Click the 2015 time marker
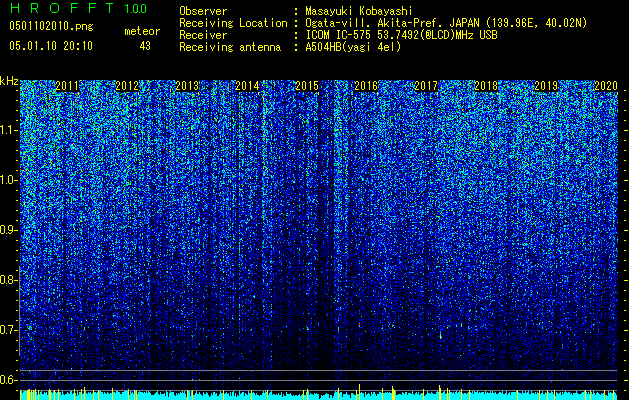629x400 pixels. coord(307,86)
